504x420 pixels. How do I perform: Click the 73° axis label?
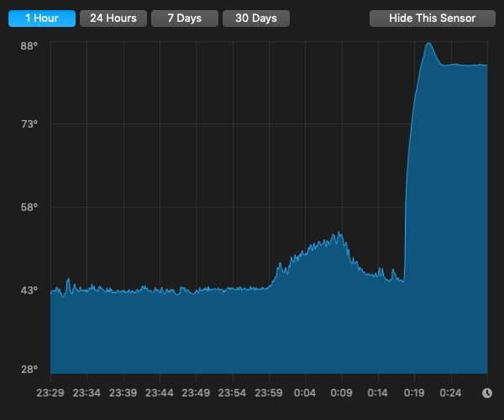29,123
